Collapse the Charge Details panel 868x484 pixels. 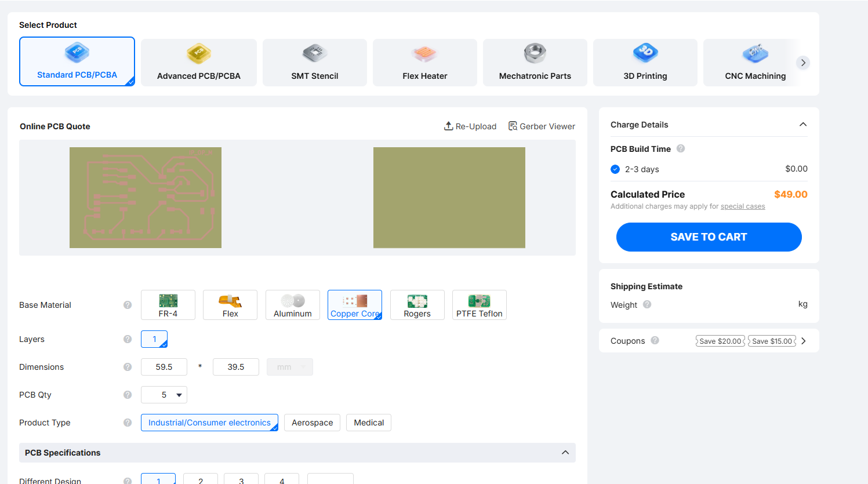click(x=803, y=125)
